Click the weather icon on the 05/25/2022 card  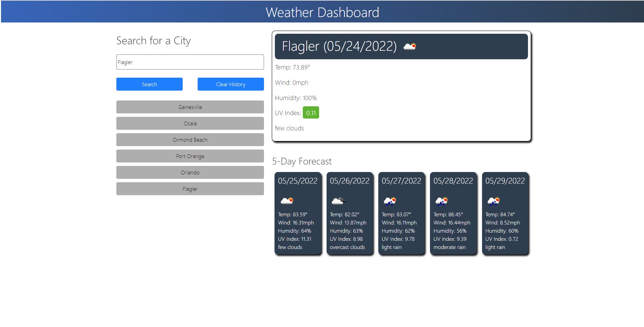[x=287, y=201]
